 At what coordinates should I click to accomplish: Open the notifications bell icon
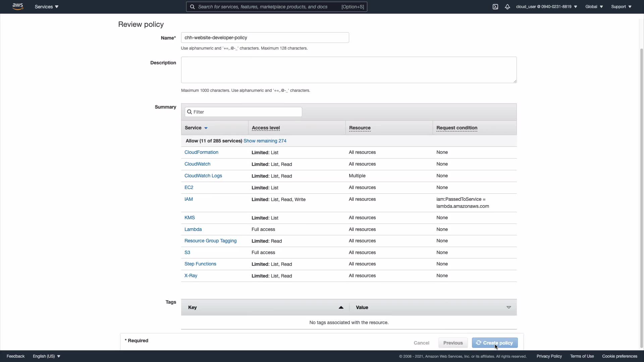[507, 7]
